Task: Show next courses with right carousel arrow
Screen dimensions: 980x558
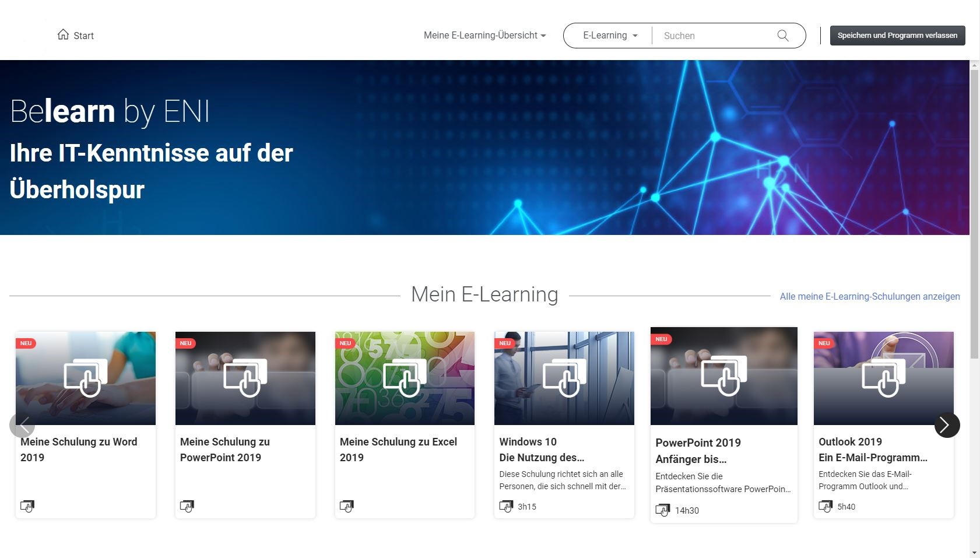Action: 947,425
